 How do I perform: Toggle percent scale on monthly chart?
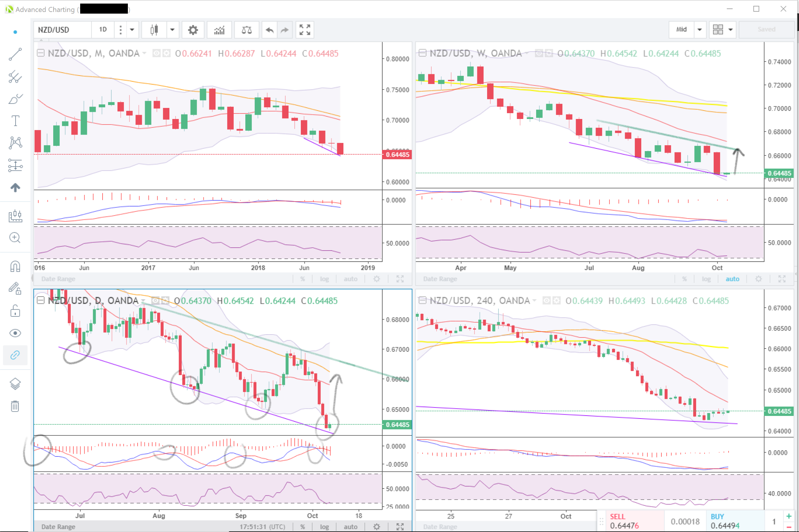[302, 279]
